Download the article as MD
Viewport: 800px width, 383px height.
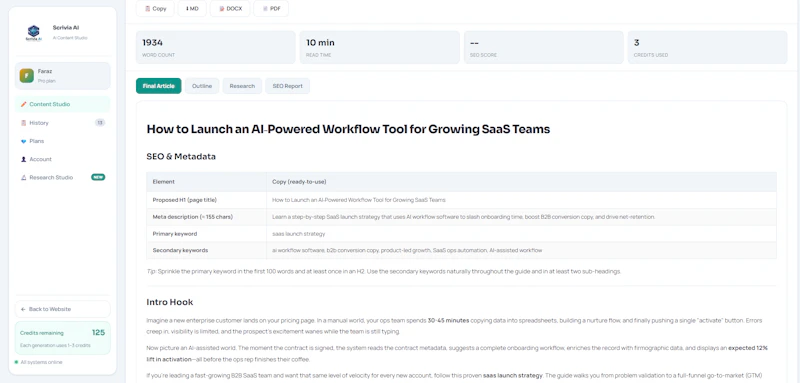192,9
